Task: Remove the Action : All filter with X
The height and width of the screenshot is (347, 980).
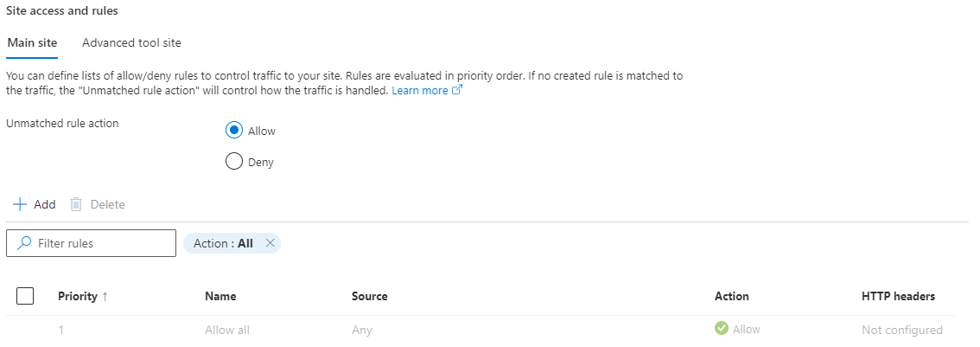Action: pos(270,244)
